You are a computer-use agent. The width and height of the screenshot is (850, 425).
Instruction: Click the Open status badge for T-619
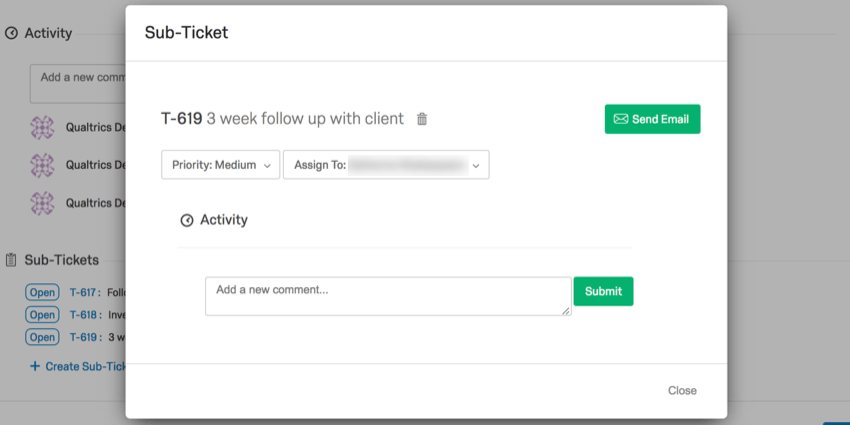[x=42, y=337]
